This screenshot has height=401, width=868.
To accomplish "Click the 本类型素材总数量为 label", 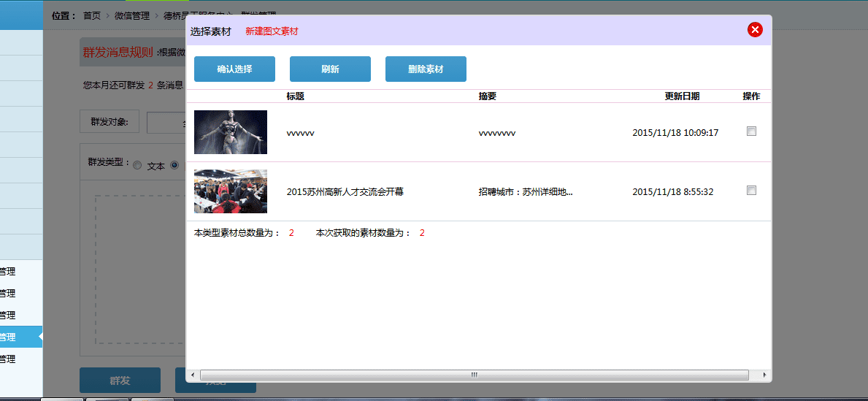I will (x=237, y=233).
